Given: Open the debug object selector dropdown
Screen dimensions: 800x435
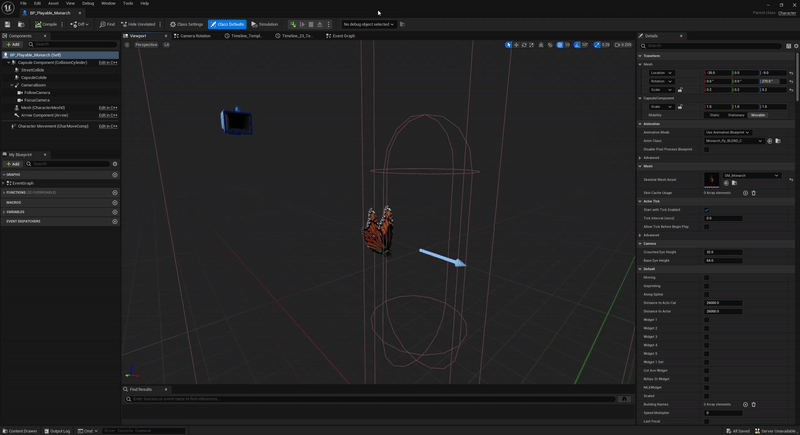Looking at the screenshot, I should (x=368, y=24).
